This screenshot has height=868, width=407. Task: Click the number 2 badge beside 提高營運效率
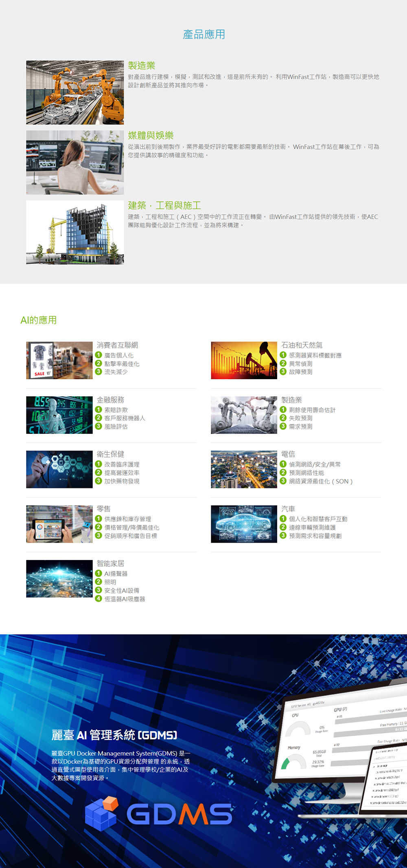coord(98,472)
